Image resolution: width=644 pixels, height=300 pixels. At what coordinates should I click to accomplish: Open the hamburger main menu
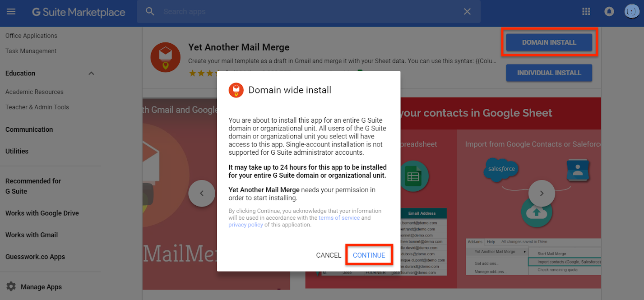(x=11, y=12)
